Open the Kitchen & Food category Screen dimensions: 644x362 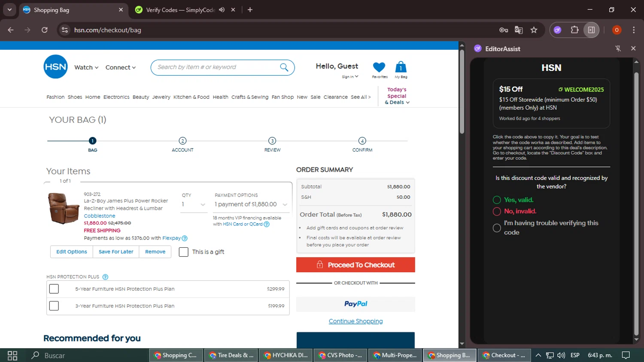pos(191,97)
